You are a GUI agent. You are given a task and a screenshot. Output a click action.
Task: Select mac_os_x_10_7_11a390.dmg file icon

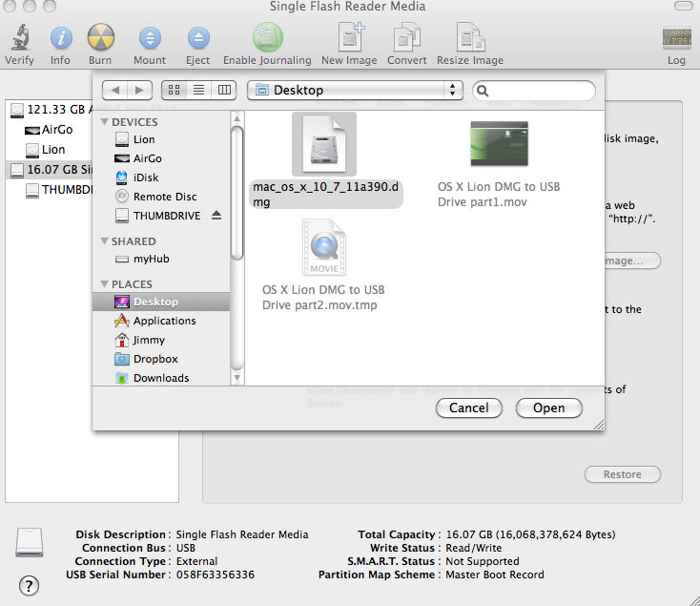[324, 144]
